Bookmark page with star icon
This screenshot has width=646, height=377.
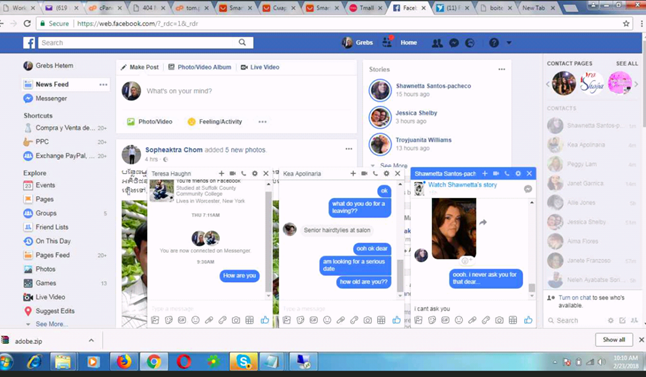626,23
